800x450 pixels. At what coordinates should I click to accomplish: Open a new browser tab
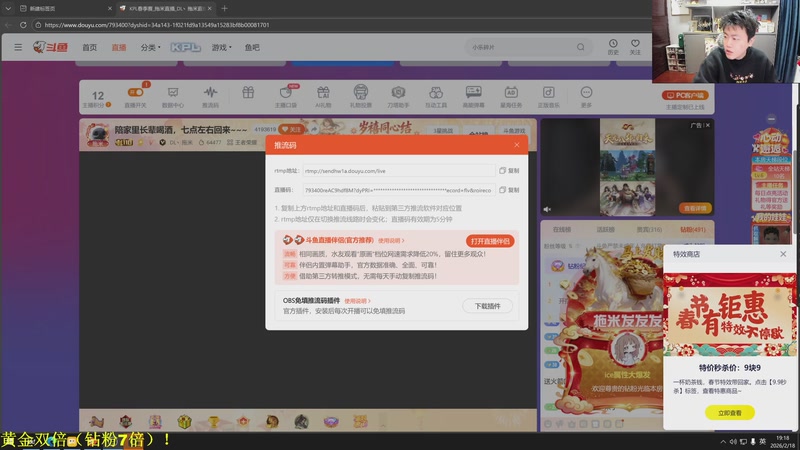tap(224, 8)
